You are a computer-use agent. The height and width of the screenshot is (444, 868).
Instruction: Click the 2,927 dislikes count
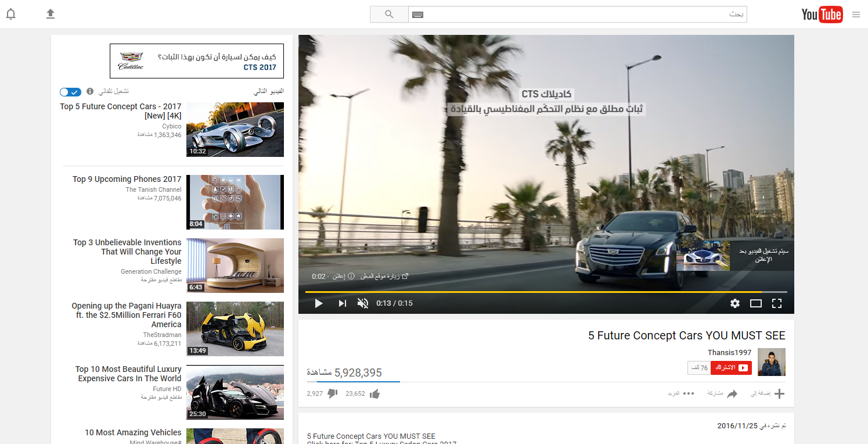[x=315, y=394]
